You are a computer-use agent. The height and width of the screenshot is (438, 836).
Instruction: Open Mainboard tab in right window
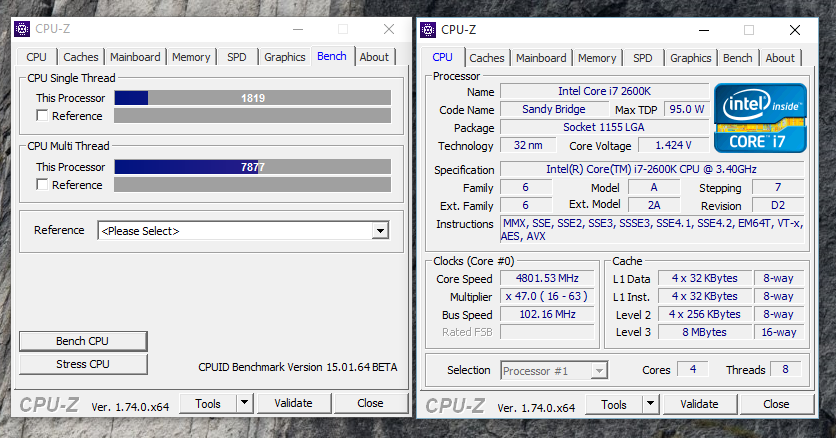pos(541,58)
